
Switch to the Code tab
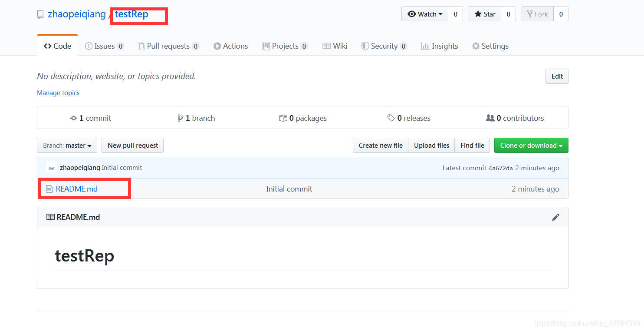[58, 46]
